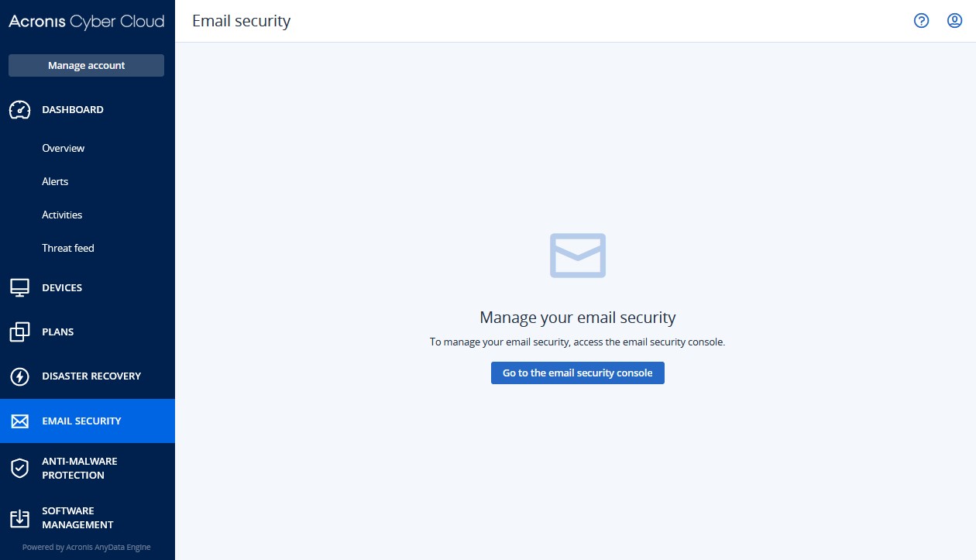Open the Threat feed page

(68, 248)
